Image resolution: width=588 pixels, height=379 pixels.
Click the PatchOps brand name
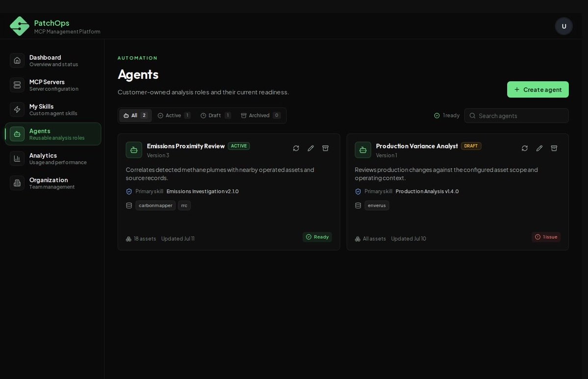pyautogui.click(x=52, y=23)
